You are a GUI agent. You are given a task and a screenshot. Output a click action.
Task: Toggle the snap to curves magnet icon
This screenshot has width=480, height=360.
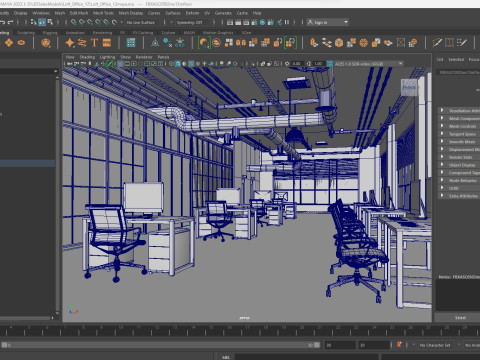(x=82, y=22)
